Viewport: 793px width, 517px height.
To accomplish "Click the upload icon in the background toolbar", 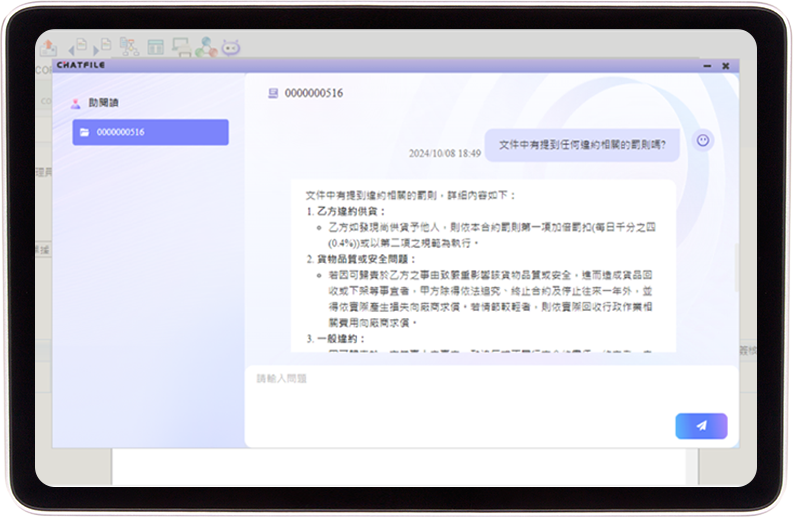I will (x=50, y=47).
